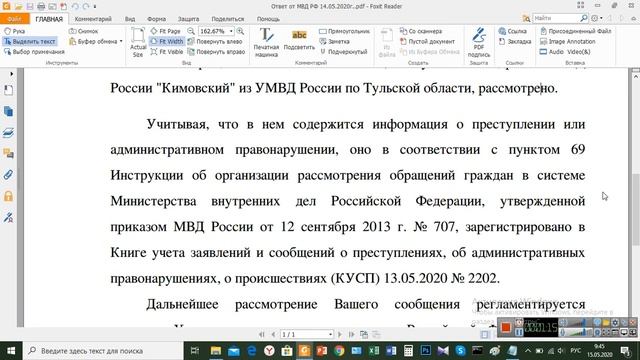Click the Open folder quick-access icon
640x360 pixels.
point(18,6)
